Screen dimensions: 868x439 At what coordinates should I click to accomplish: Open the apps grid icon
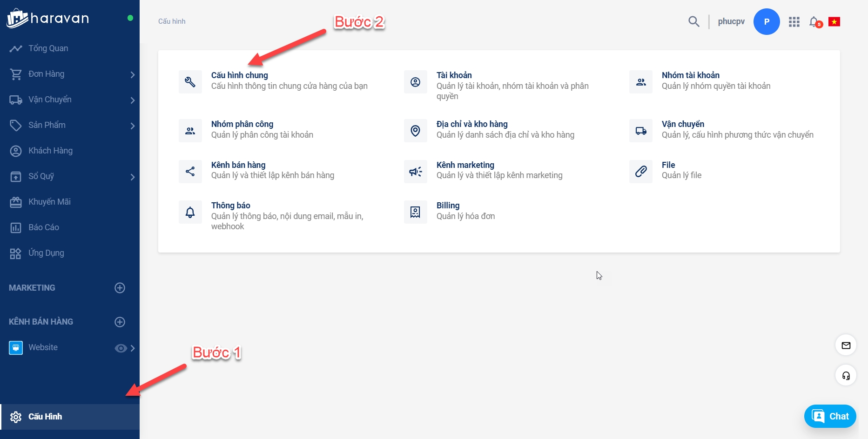point(794,22)
